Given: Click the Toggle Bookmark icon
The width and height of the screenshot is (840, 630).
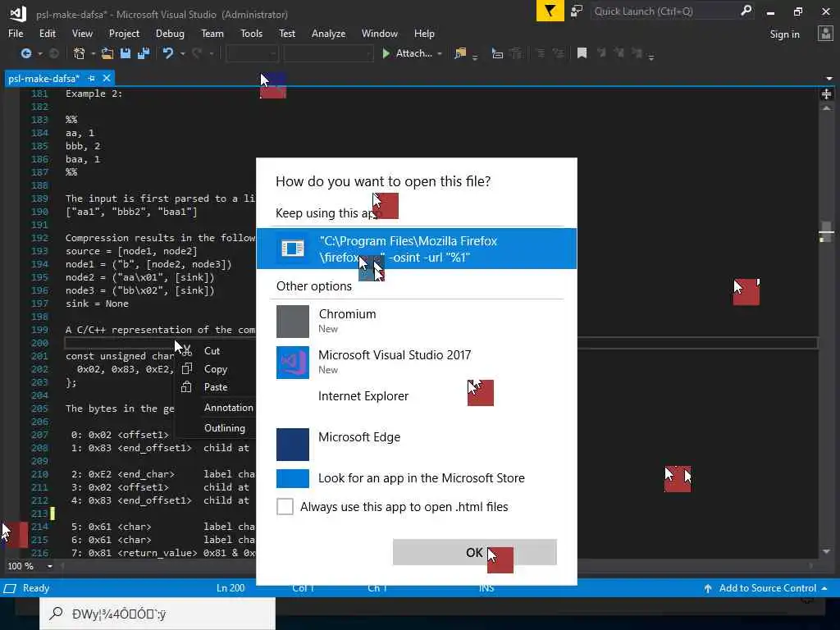Looking at the screenshot, I should [582, 53].
